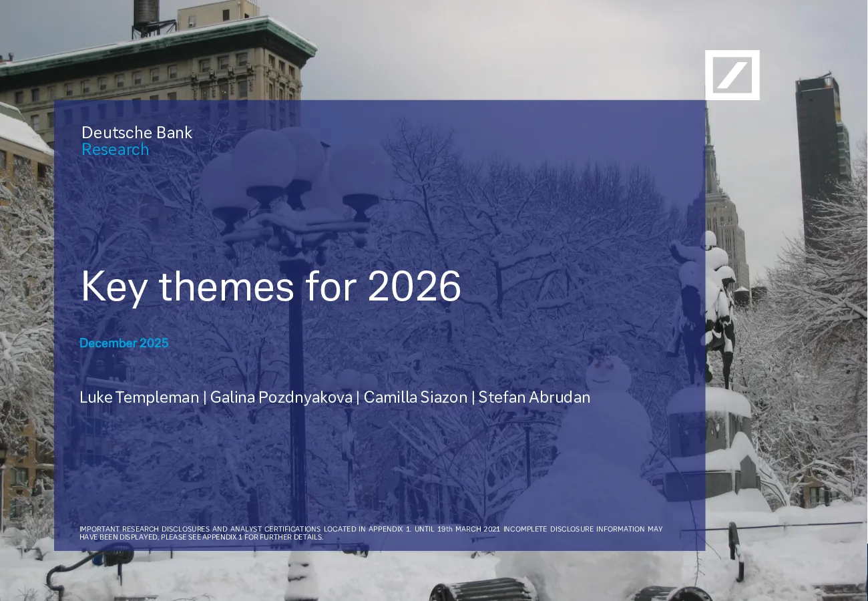This screenshot has height=601, width=868.
Task: Click the "HAVE BEEN DISPLAYED" disclaimer line
Action: click(202, 537)
